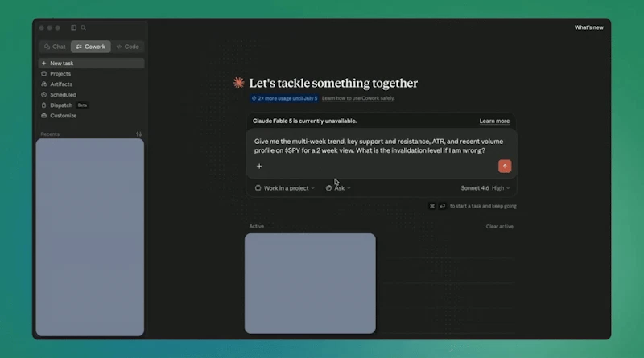
Task: Open search with the magnifier icon
Action: (x=84, y=27)
